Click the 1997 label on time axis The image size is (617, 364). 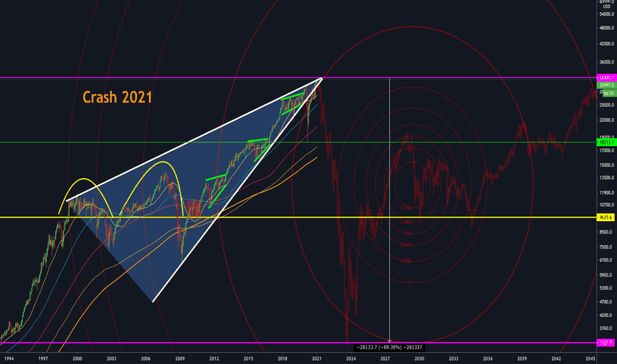pos(43,359)
